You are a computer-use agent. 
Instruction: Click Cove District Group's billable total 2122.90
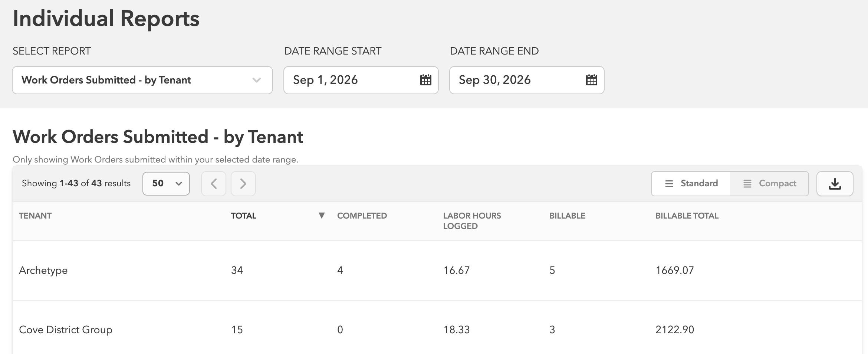pyautogui.click(x=675, y=330)
